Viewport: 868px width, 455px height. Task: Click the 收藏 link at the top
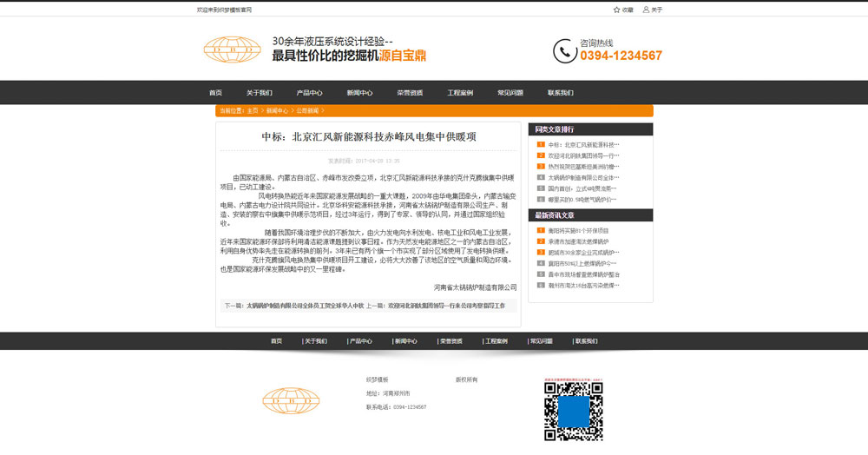628,10
